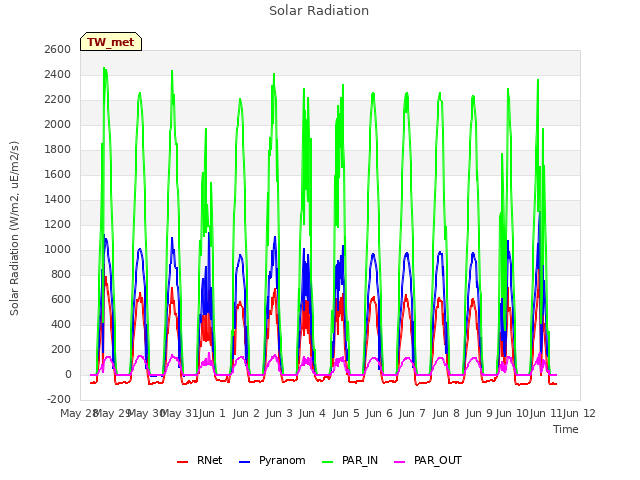Click the Jun 6 x-axis date label
Screen dimensions: 640x480
[x=379, y=413]
